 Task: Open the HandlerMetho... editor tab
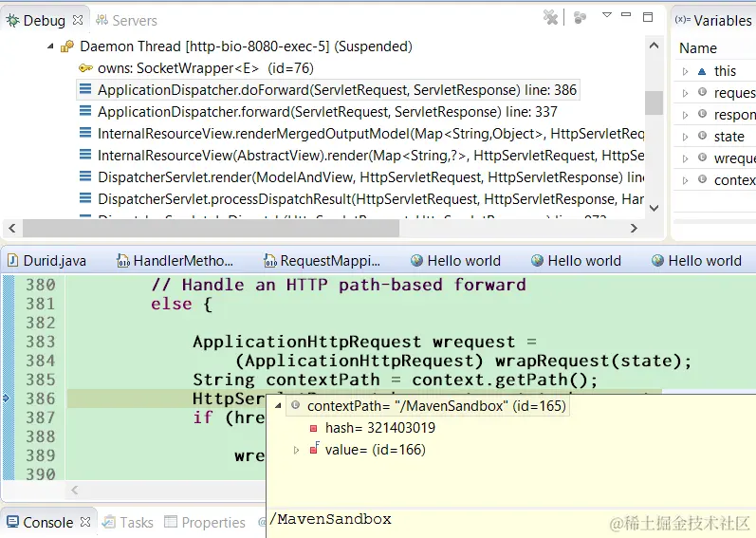click(175, 261)
